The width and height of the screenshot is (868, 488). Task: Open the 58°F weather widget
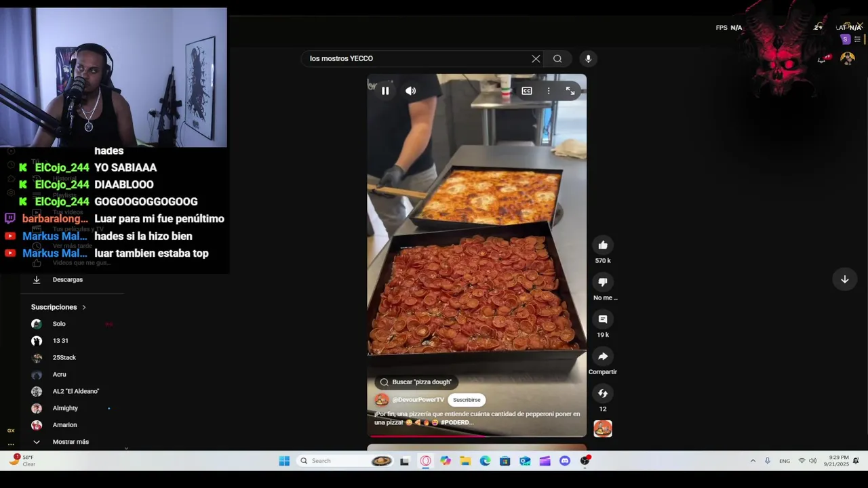pos(22,460)
